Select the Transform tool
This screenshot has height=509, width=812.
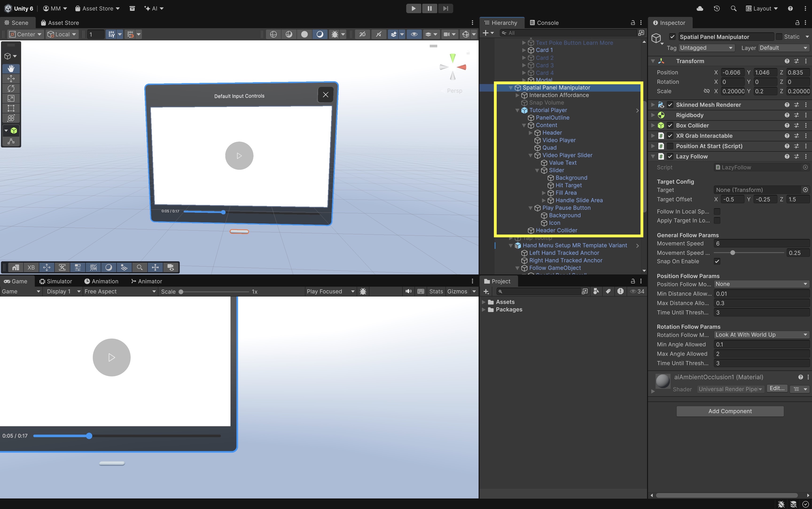(x=11, y=118)
